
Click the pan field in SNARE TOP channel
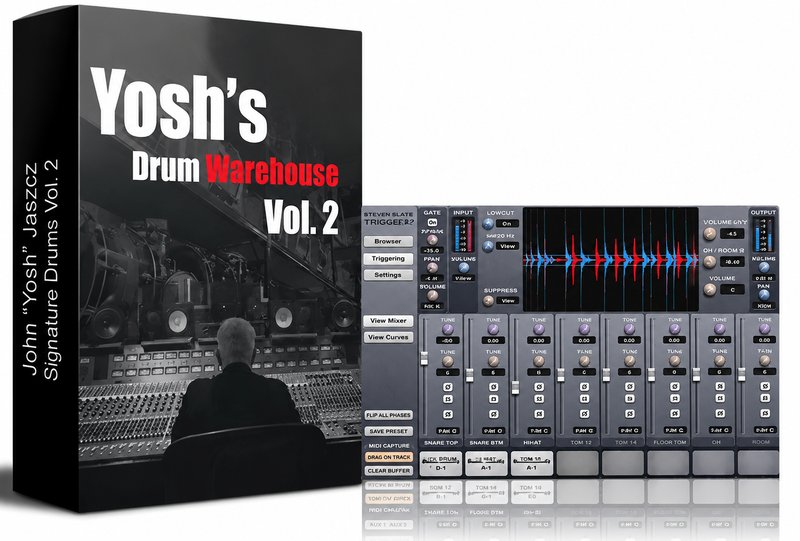(448, 430)
